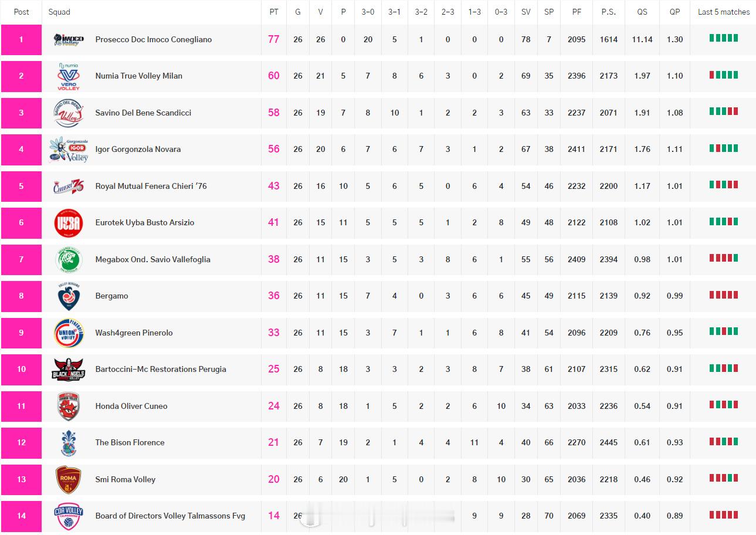
Task: Click Conegliano's 77 points value
Action: tap(274, 39)
